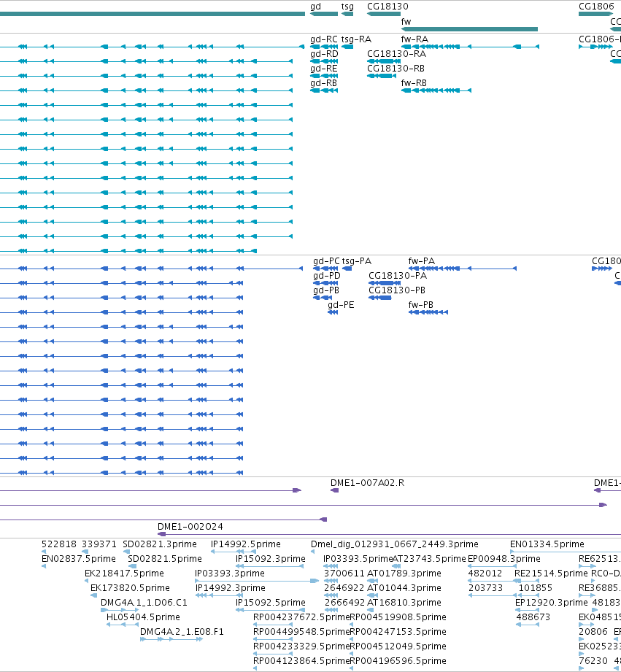This screenshot has height=672, width=621.
Task: Click the tsg-PA protein label
Action: (x=357, y=261)
